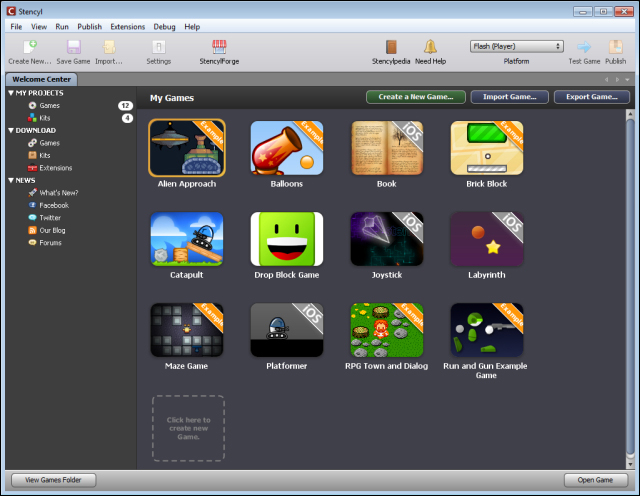
Task: Open the File menu
Action: pyautogui.click(x=16, y=27)
